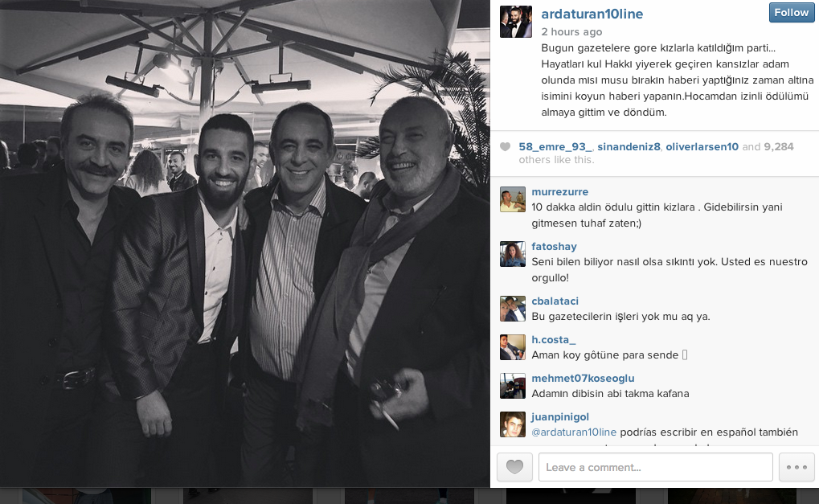The image size is (819, 504).
Task: Open juanpinigol's commenter avatar
Action: click(513, 424)
